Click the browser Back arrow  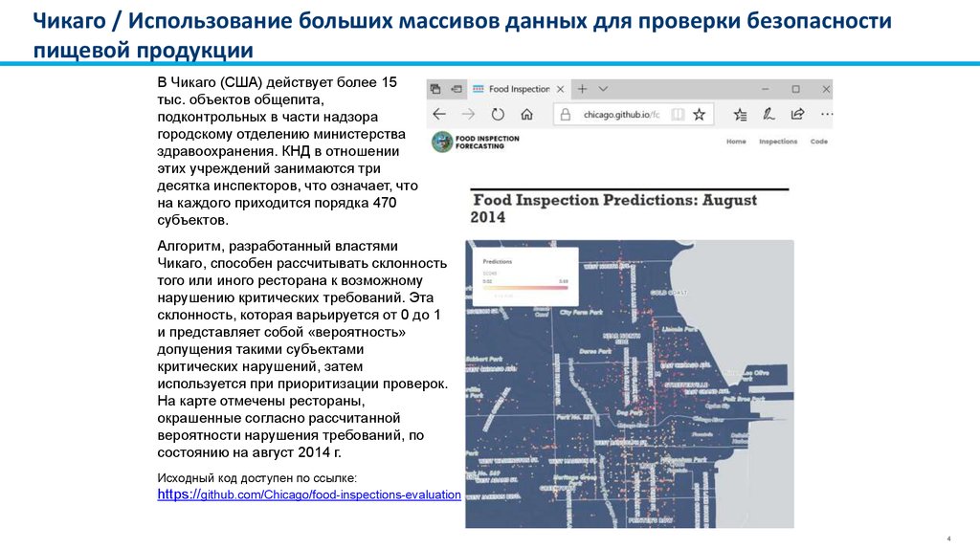coord(439,115)
